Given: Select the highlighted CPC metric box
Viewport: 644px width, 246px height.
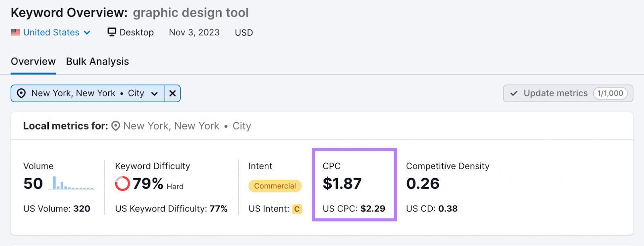Looking at the screenshot, I should point(355,185).
